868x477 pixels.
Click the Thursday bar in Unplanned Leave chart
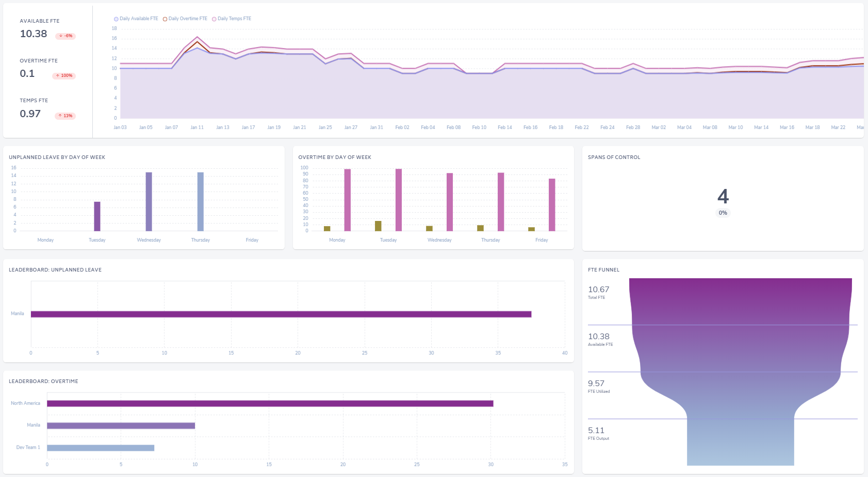[201, 202]
